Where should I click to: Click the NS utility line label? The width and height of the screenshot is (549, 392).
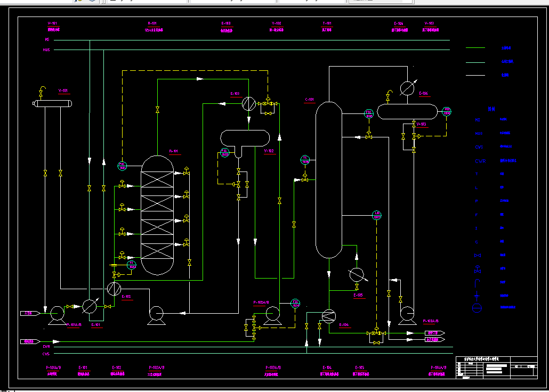click(47, 40)
